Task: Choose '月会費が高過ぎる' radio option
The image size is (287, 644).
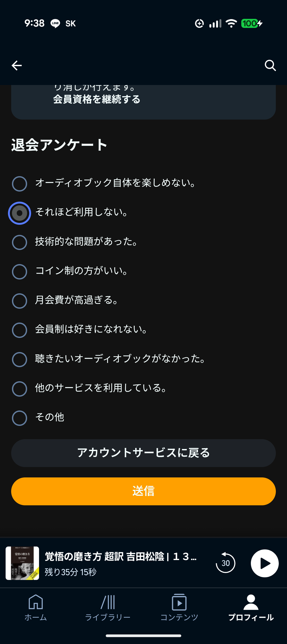Action: [x=20, y=301]
